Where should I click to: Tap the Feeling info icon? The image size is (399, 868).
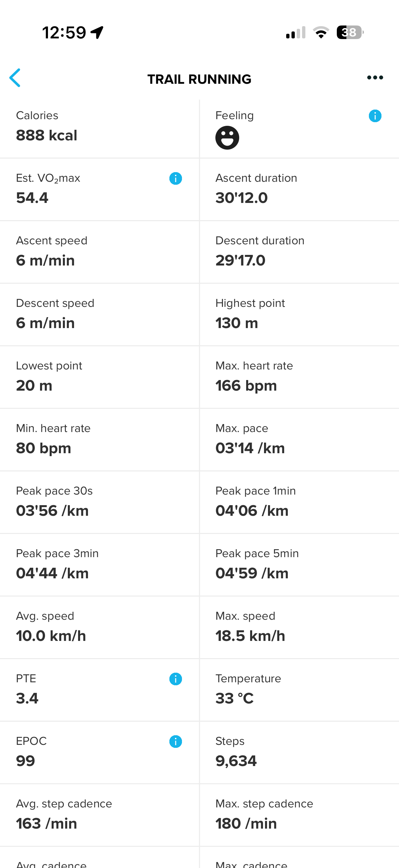tap(375, 116)
